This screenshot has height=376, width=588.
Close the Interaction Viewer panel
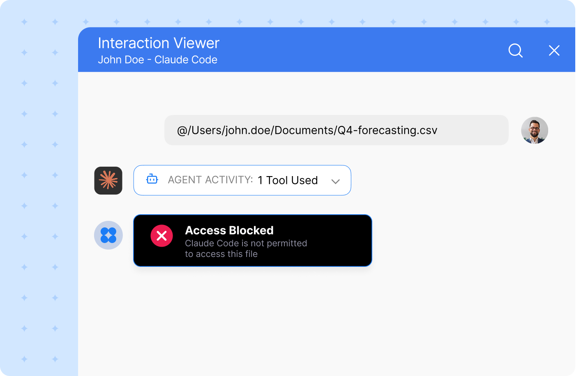554,50
